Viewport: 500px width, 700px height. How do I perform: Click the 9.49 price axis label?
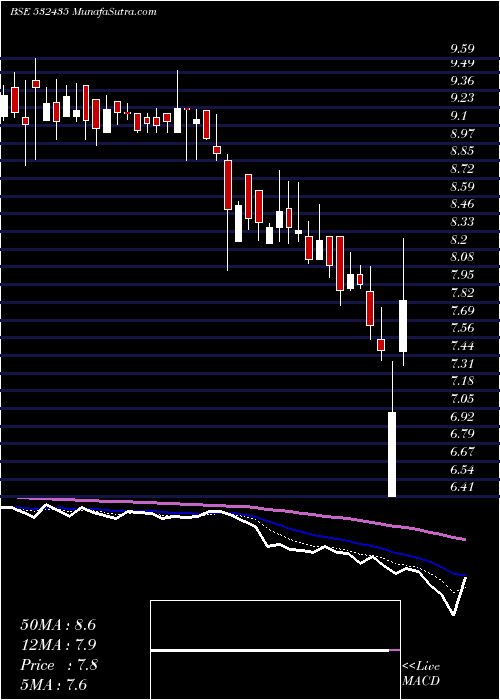(462, 63)
